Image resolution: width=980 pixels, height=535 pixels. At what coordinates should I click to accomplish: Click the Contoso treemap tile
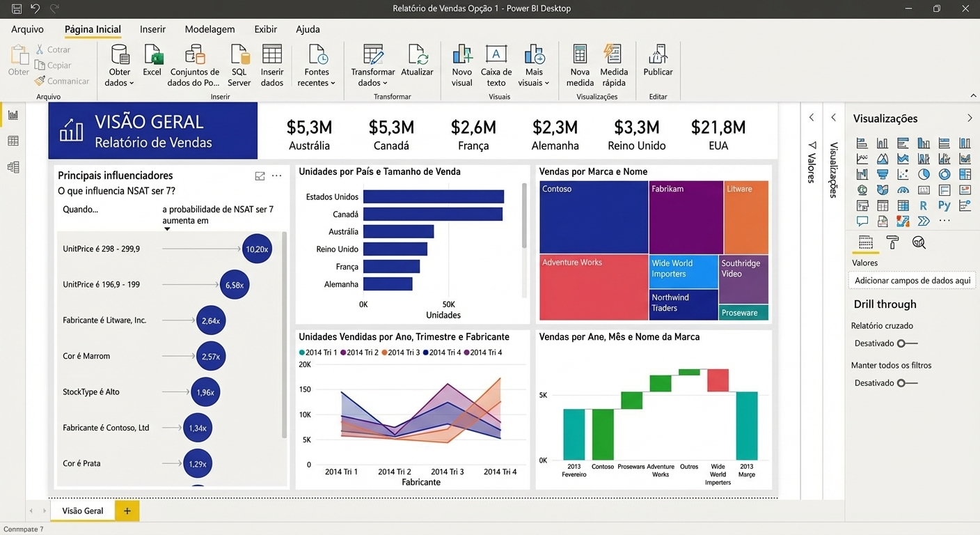(594, 217)
